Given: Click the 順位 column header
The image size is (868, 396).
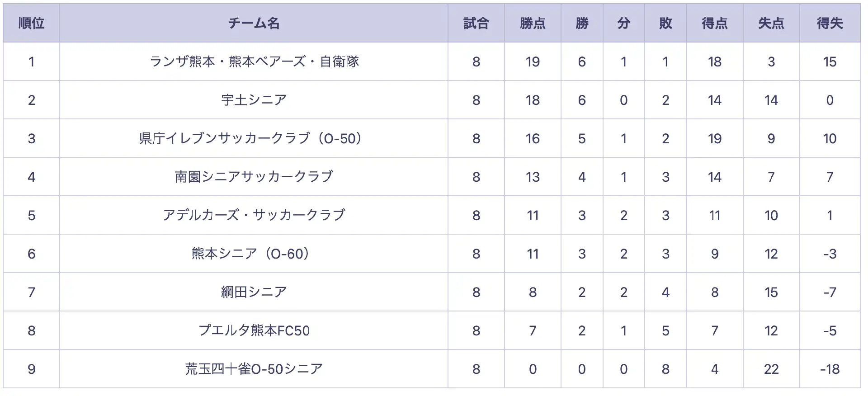Looking at the screenshot, I should pyautogui.click(x=31, y=23).
